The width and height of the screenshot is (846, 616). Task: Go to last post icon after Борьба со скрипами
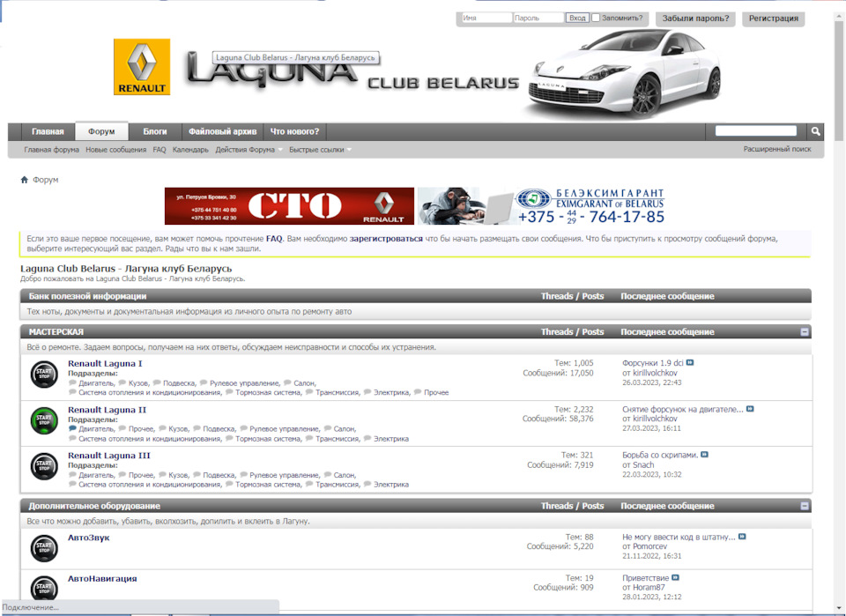705,455
